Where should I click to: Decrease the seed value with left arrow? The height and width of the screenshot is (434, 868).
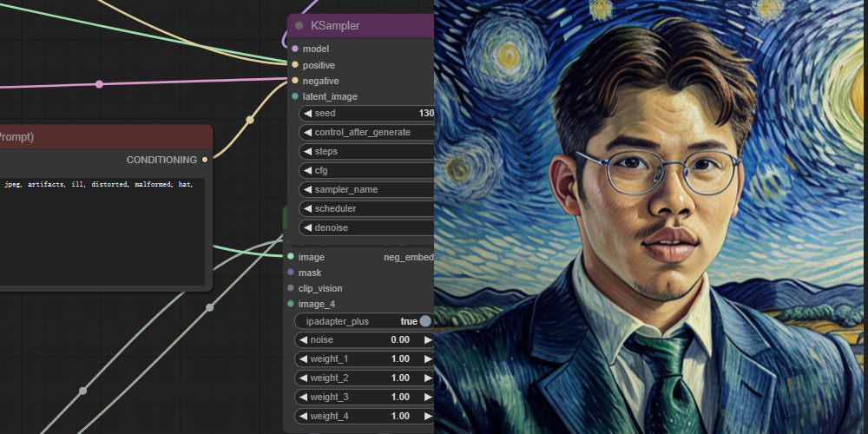307,114
